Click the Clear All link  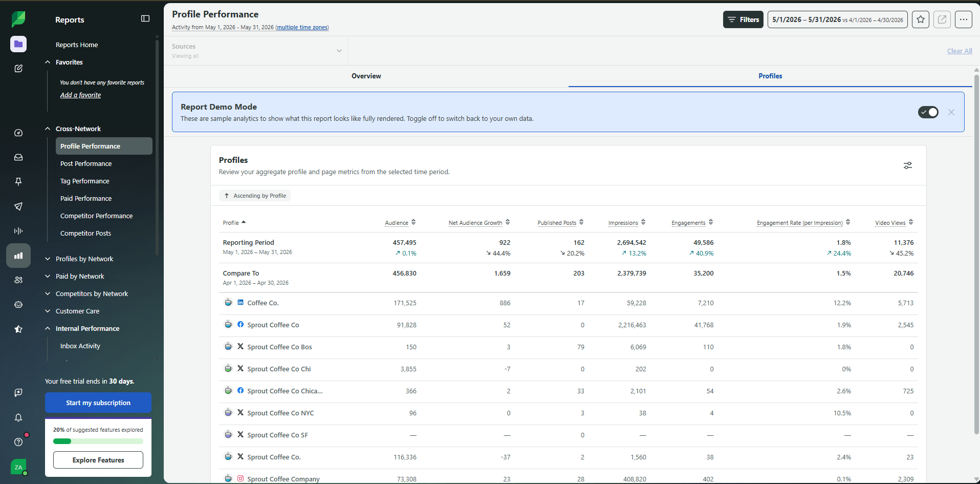click(960, 51)
